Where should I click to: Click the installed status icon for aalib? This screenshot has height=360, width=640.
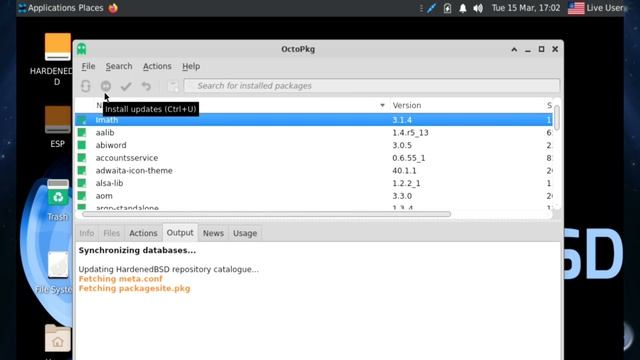pos(82,133)
